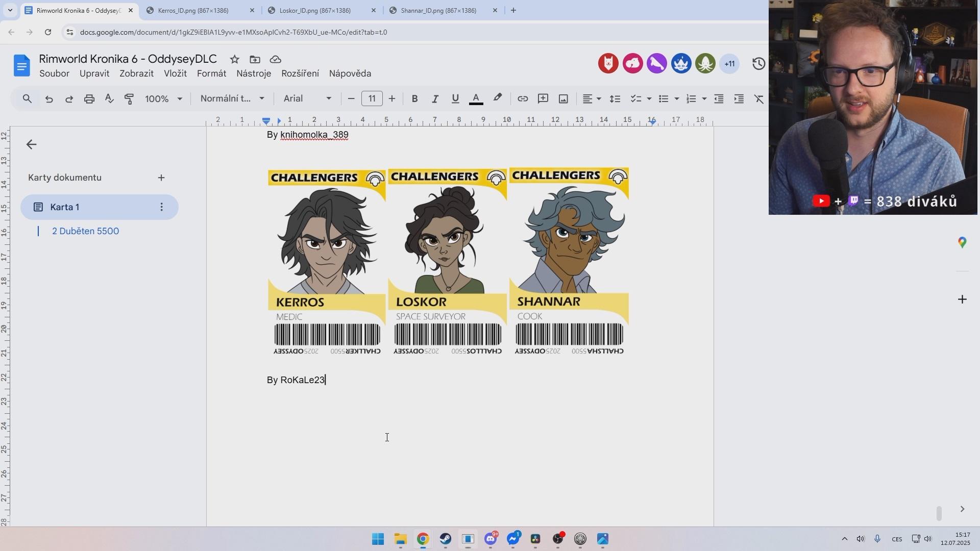
Task: Decrease the indent
Action: click(719, 99)
